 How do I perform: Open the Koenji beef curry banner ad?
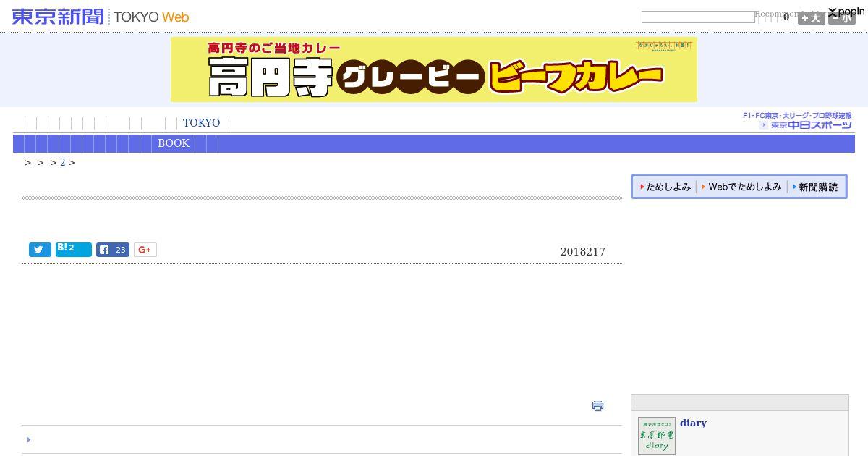[434, 69]
